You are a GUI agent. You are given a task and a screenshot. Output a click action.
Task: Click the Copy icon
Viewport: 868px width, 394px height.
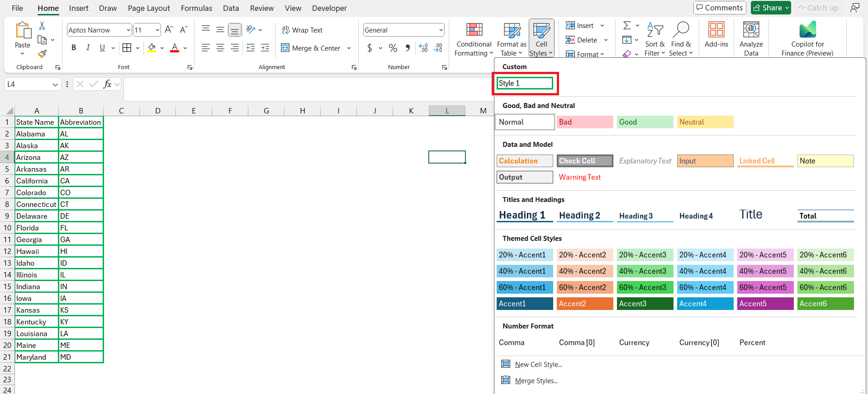[42, 40]
